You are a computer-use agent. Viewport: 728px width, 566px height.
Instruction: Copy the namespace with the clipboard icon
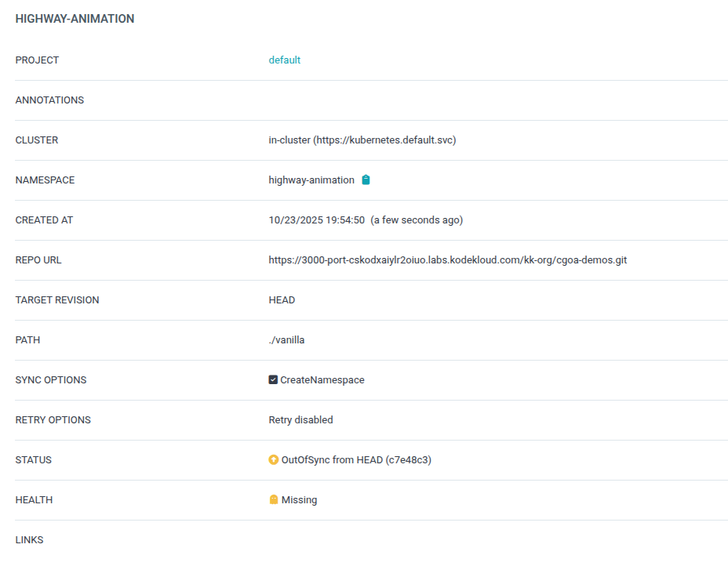click(x=366, y=180)
